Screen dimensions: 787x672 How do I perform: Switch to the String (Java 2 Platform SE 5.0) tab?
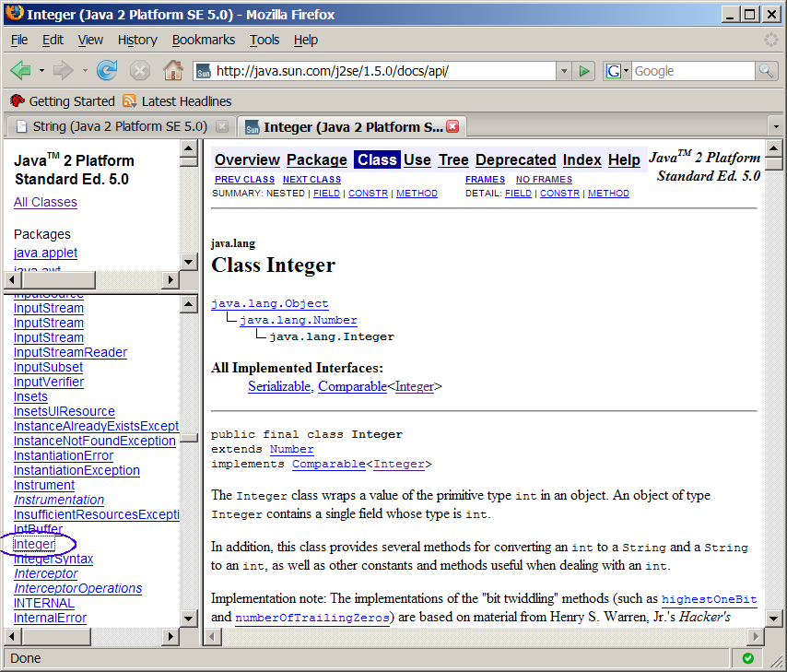tap(121, 126)
